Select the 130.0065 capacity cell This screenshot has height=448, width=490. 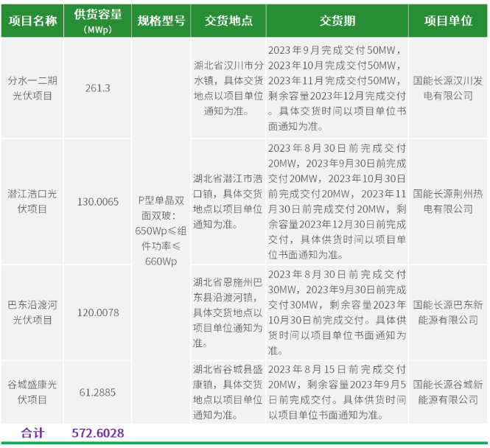[97, 201]
